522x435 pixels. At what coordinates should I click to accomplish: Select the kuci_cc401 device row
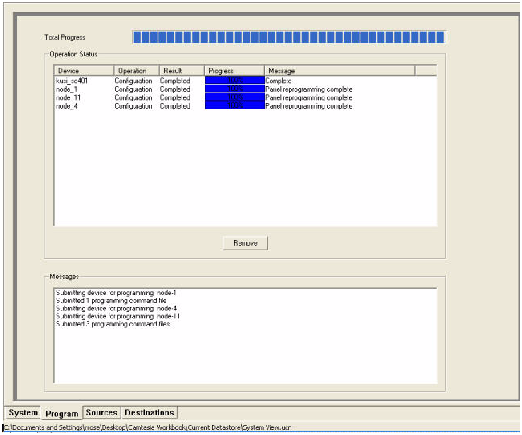click(x=245, y=81)
